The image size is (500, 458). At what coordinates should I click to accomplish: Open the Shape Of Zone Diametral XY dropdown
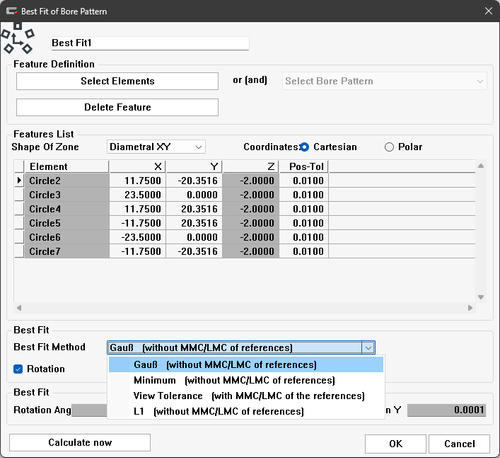click(156, 147)
